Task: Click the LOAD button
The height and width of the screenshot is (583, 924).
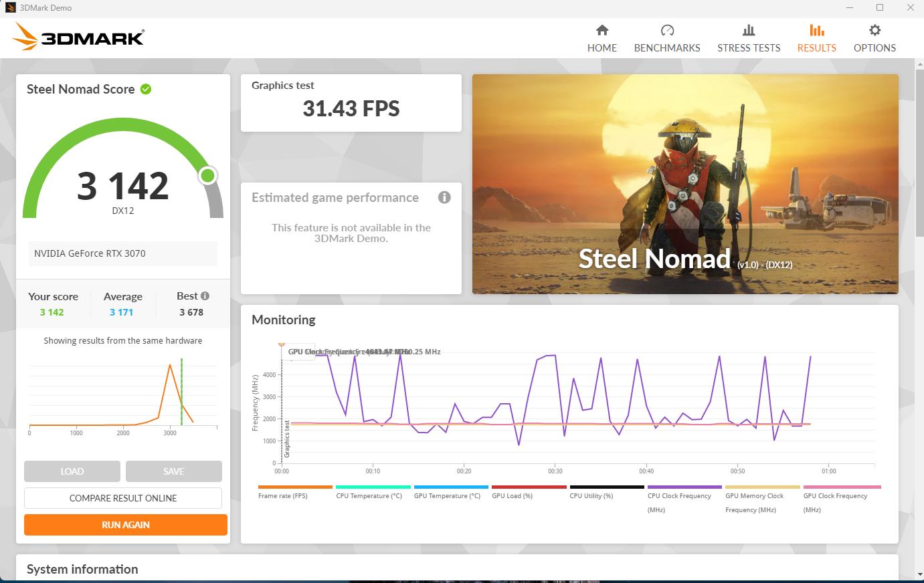Action: 72,471
